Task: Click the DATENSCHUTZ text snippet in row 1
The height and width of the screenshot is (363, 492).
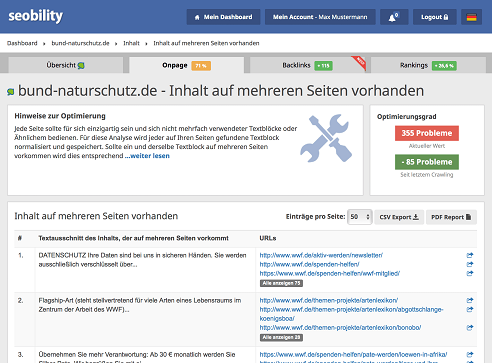Action: click(142, 260)
